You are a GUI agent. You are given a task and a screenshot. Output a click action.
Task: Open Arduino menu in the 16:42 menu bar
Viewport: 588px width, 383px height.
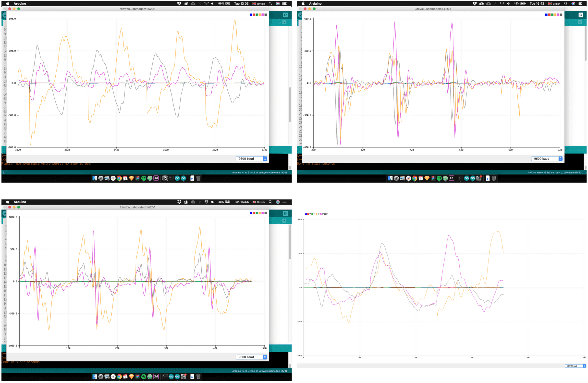coord(315,4)
